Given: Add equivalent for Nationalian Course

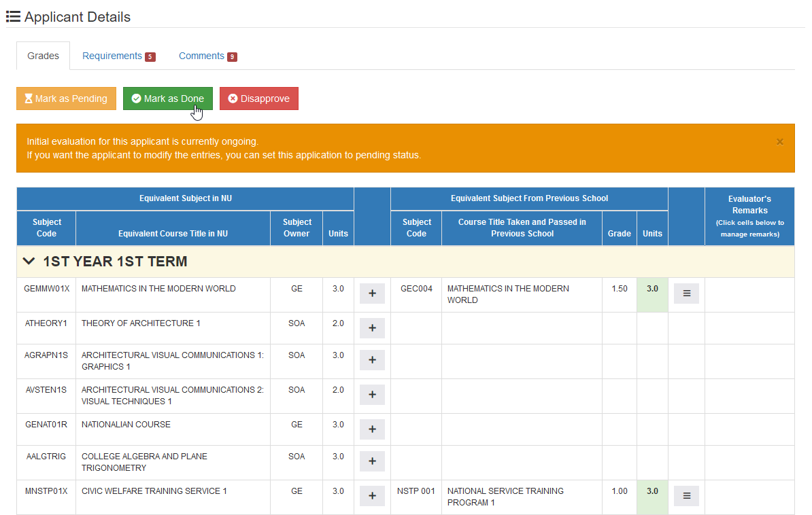Looking at the screenshot, I should click(372, 429).
